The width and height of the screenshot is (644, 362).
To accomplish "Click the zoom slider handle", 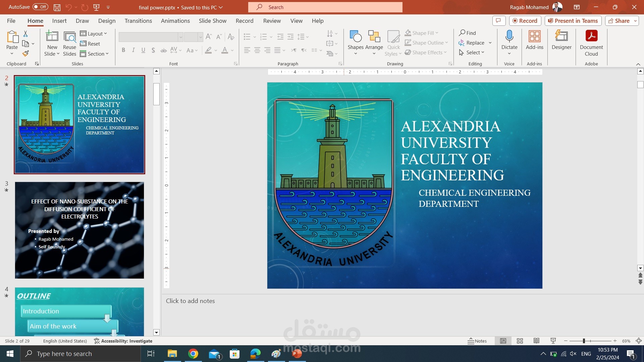I will pyautogui.click(x=584, y=341).
